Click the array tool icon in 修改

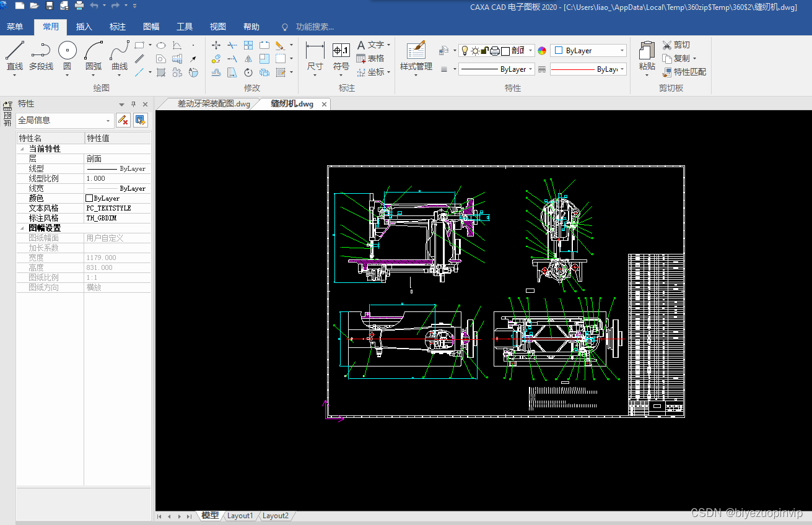(x=248, y=45)
